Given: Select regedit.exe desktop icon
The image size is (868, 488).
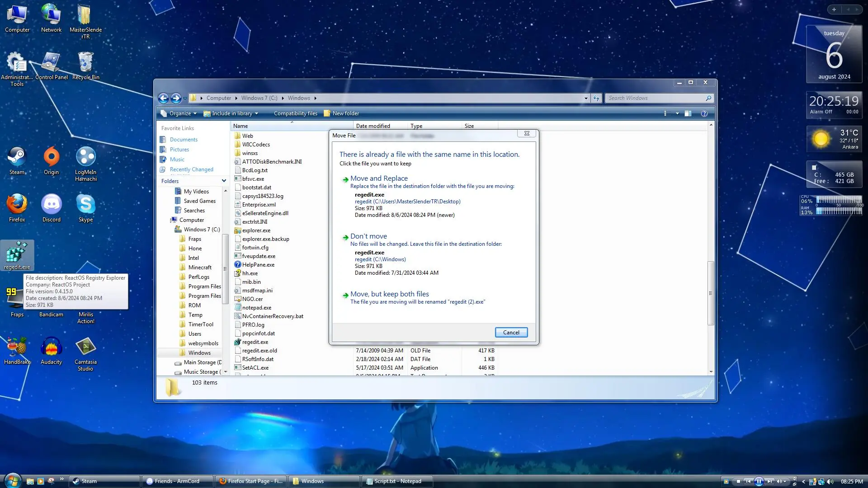Looking at the screenshot, I should click(17, 256).
